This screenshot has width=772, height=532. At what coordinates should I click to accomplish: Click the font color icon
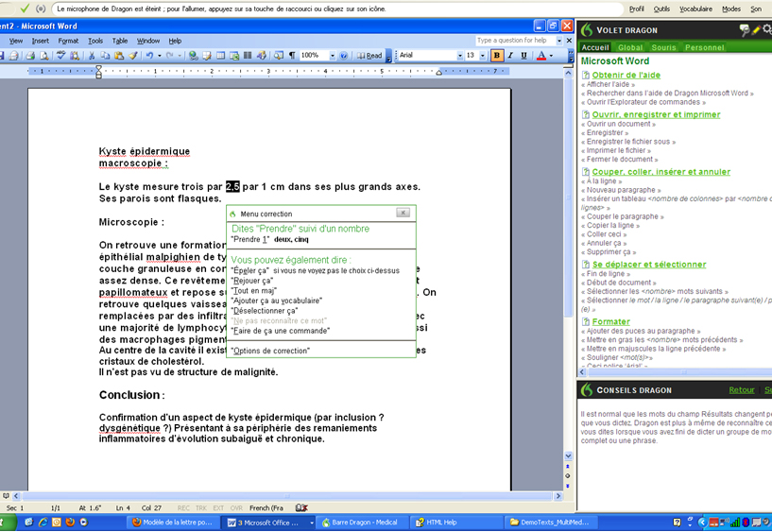(x=541, y=56)
